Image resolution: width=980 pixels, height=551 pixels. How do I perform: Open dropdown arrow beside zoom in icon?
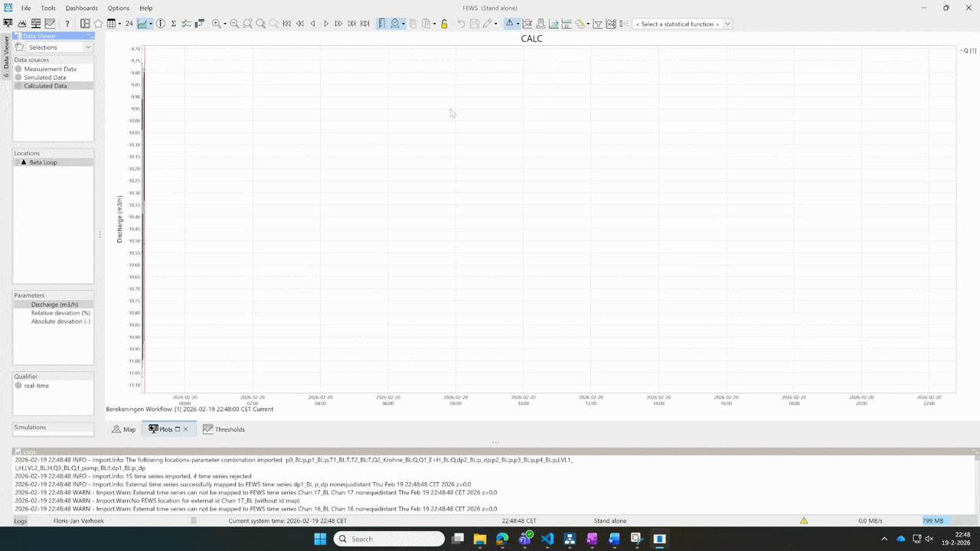coord(224,24)
